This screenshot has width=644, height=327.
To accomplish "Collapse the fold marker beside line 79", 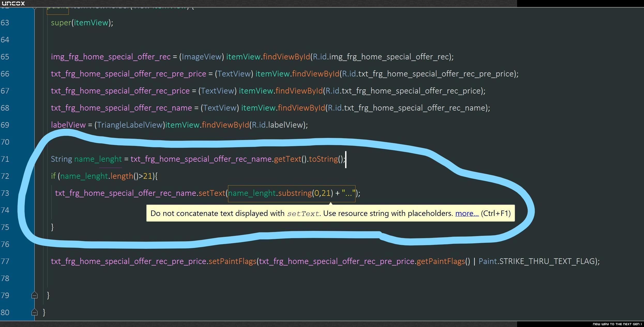I will (34, 295).
